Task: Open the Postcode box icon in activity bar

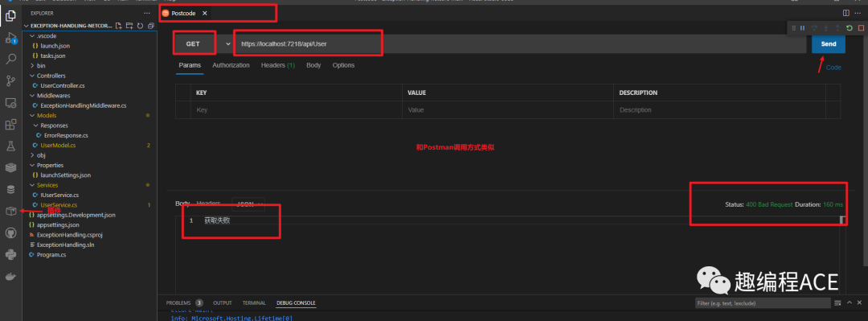Action: [x=10, y=212]
